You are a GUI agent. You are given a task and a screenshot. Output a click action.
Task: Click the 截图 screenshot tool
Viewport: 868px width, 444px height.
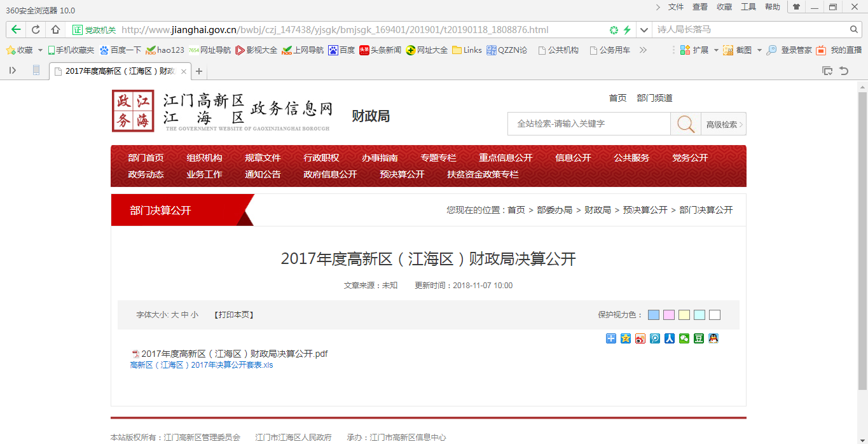tap(738, 50)
